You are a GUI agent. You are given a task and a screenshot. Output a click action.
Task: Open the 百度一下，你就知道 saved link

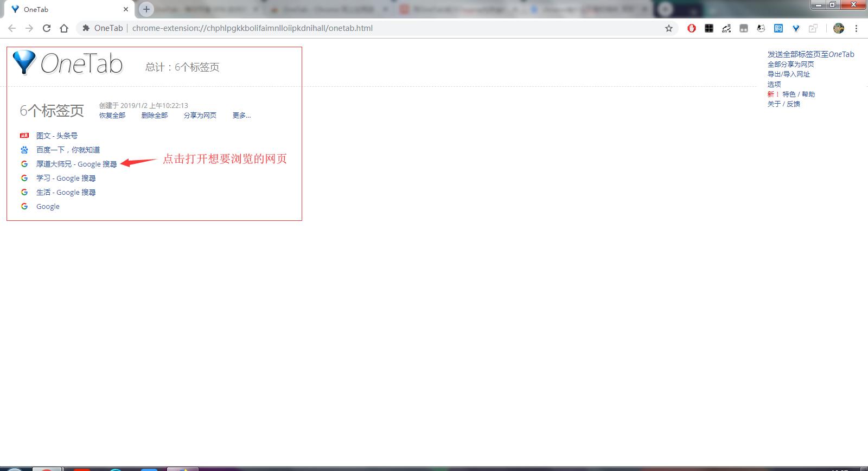(68, 150)
